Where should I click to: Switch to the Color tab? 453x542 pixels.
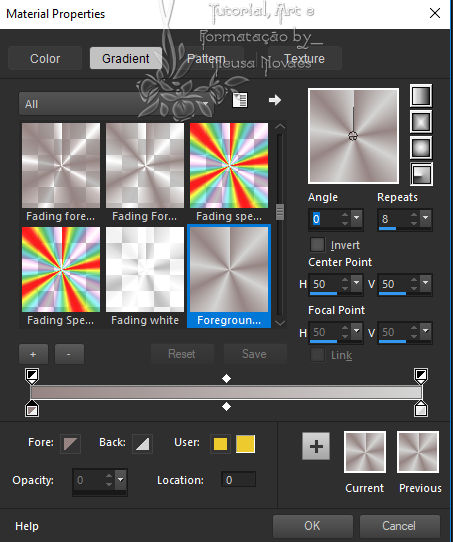(45, 58)
